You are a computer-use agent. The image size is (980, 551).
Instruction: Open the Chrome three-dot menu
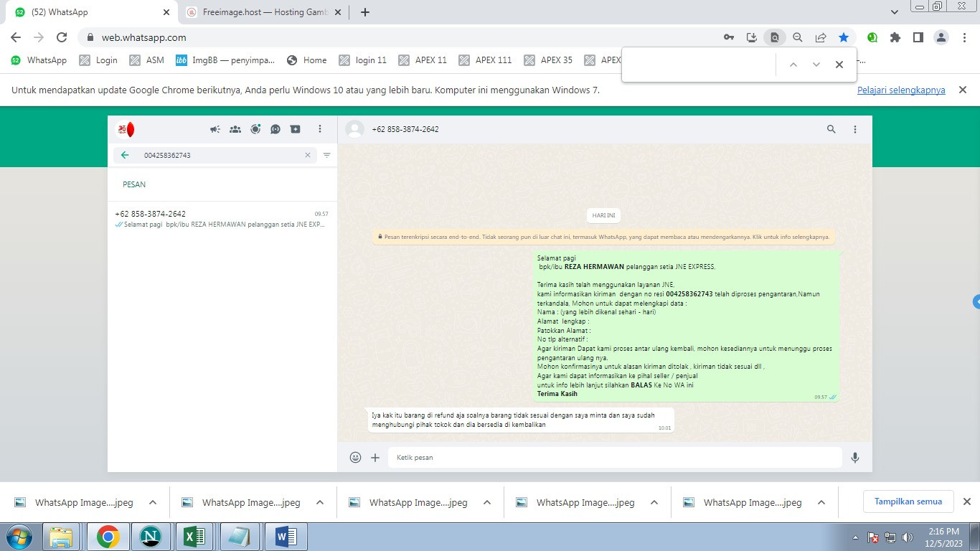(x=965, y=37)
